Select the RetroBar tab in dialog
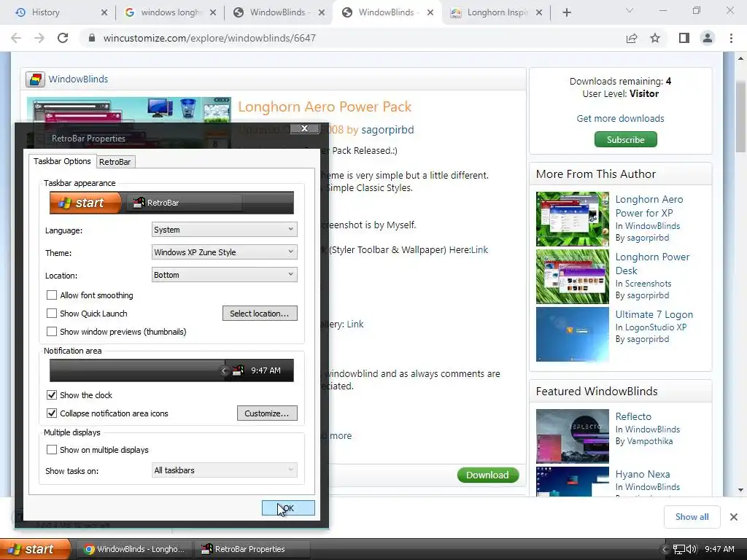The image size is (747, 560). (115, 162)
